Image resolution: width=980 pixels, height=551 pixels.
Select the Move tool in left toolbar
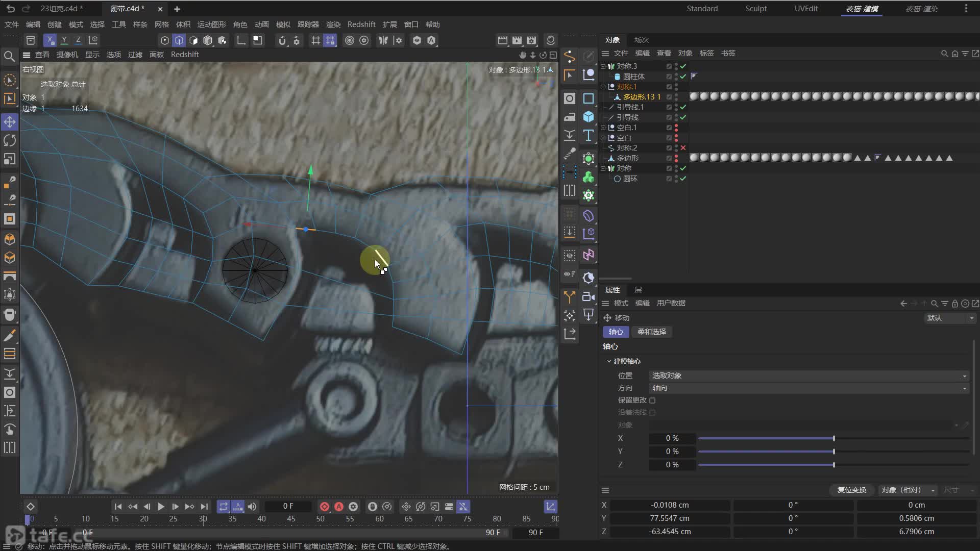[x=10, y=121]
